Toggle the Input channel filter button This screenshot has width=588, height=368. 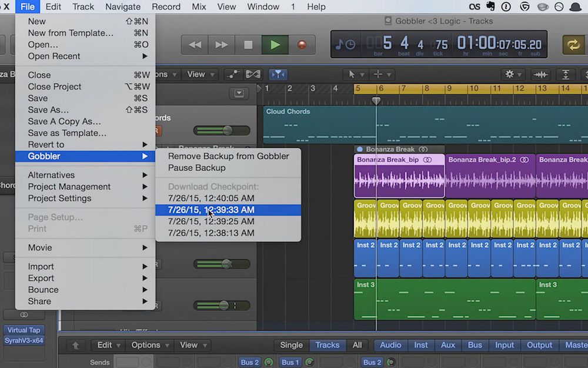(x=505, y=345)
